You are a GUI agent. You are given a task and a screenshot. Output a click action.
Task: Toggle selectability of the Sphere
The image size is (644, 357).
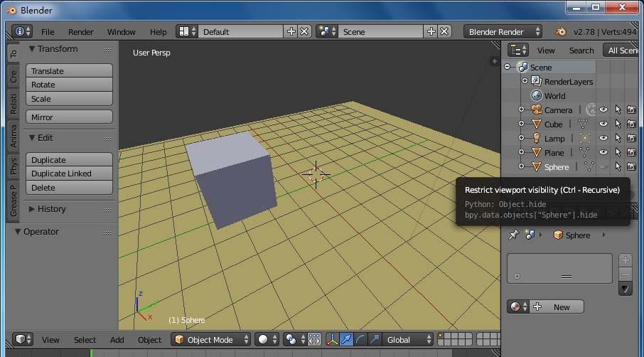pos(618,166)
